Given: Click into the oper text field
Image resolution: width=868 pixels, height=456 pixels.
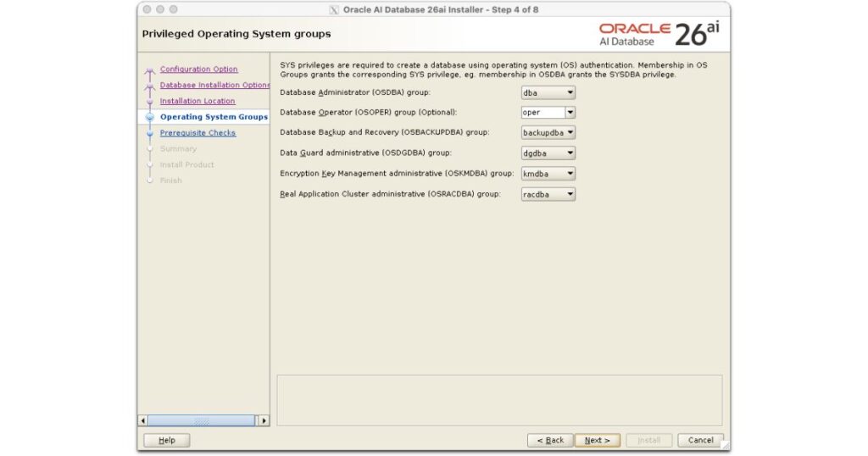Looking at the screenshot, I should pyautogui.click(x=542, y=113).
